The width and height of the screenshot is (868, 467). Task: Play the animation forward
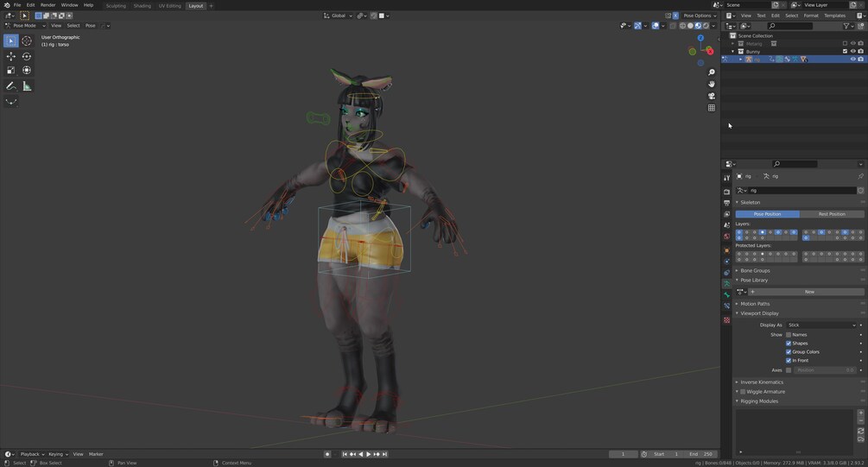pos(368,454)
